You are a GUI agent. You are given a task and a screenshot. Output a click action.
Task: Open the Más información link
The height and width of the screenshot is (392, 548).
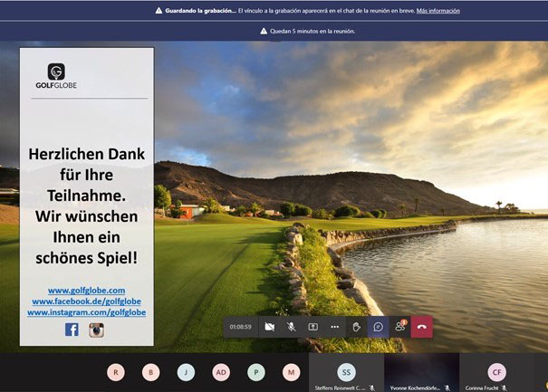437,11
